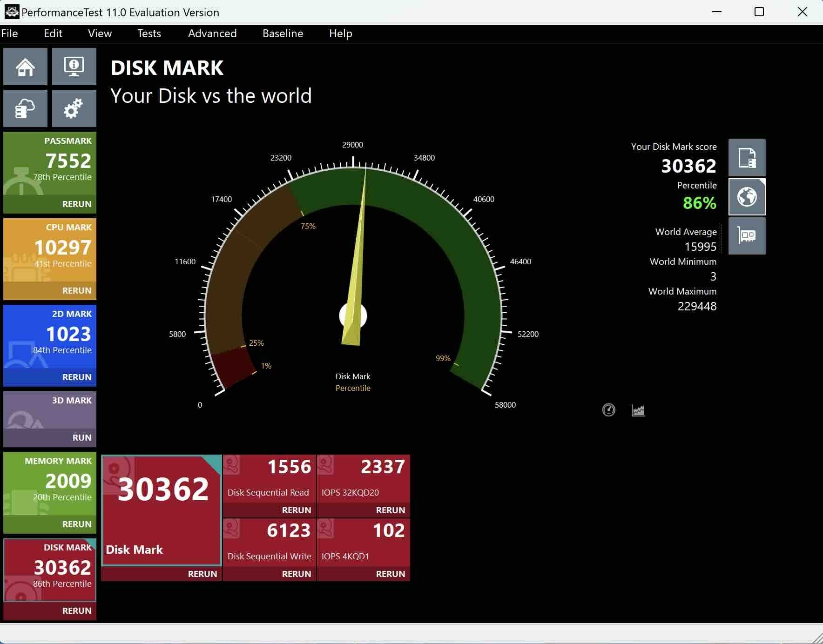Click the World Average 15995 value

pyautogui.click(x=701, y=247)
